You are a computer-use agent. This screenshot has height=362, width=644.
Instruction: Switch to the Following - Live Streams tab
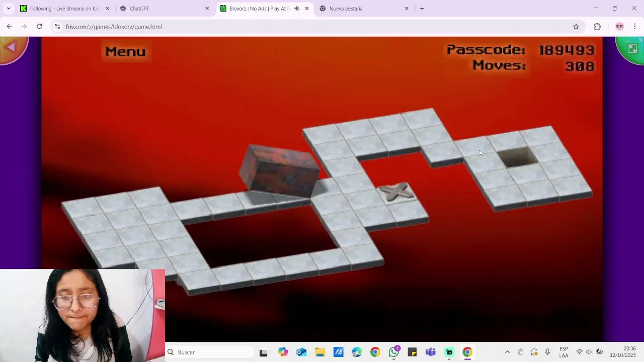point(64,9)
